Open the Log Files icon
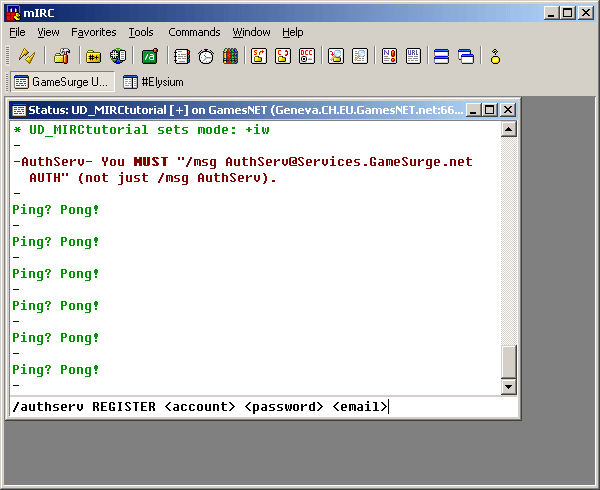This screenshot has width=600, height=490. (x=360, y=56)
